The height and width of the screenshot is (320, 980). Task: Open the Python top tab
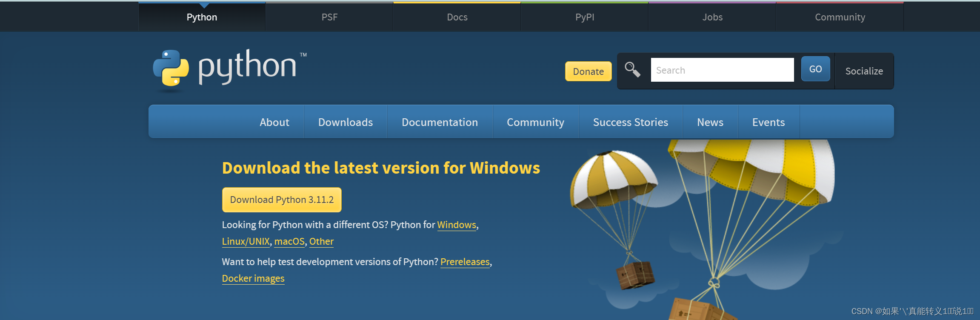pos(202,17)
